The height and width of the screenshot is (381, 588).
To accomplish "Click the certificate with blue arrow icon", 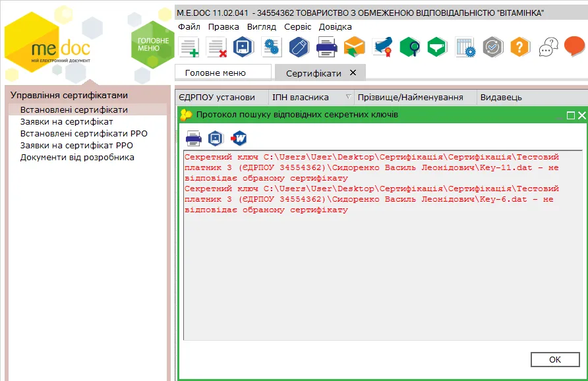I will [x=382, y=47].
